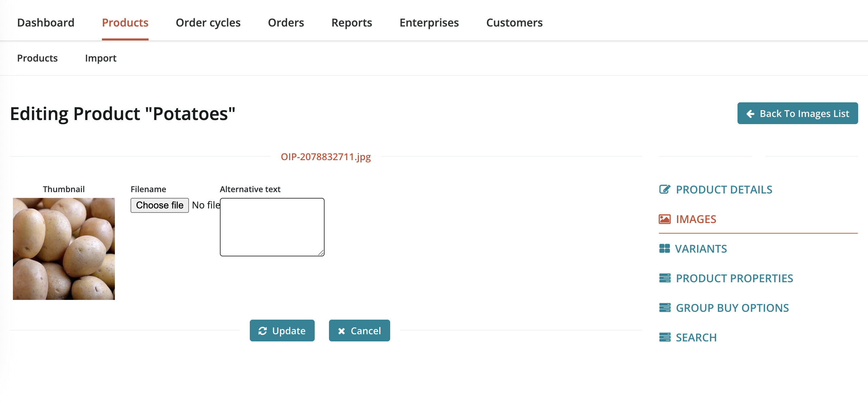Open the PRODUCT PROPERTIES sidebar link
The image size is (868, 406).
click(x=734, y=278)
